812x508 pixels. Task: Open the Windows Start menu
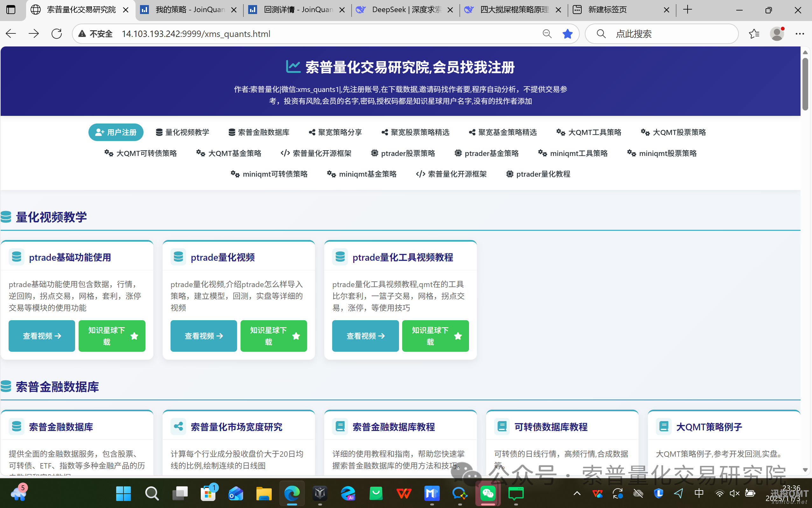[123, 494]
